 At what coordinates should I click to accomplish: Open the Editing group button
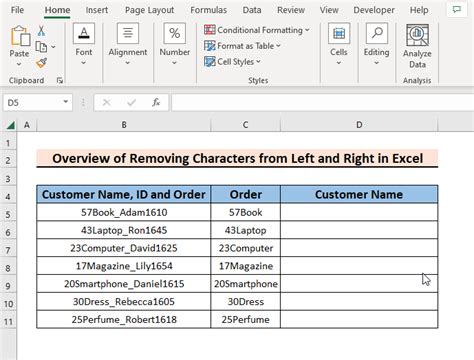376,44
